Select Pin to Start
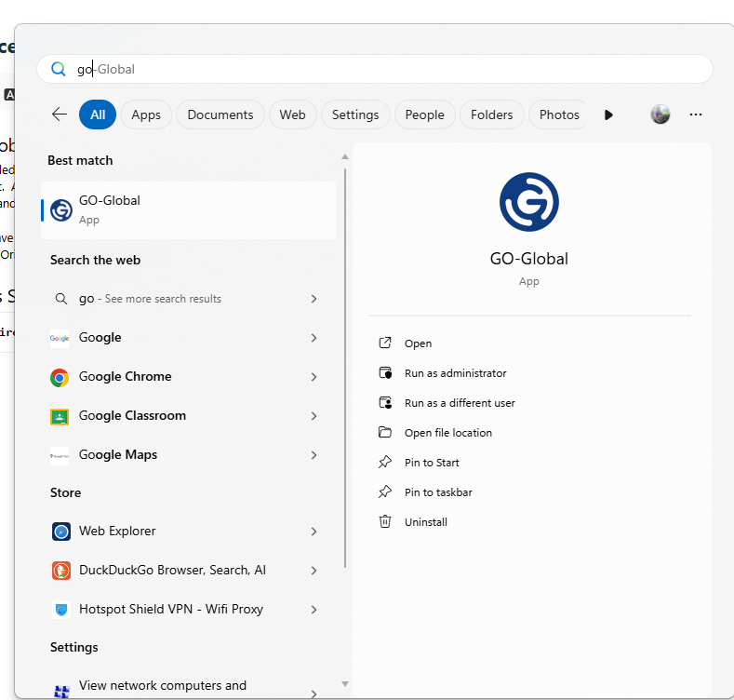 coord(432,463)
